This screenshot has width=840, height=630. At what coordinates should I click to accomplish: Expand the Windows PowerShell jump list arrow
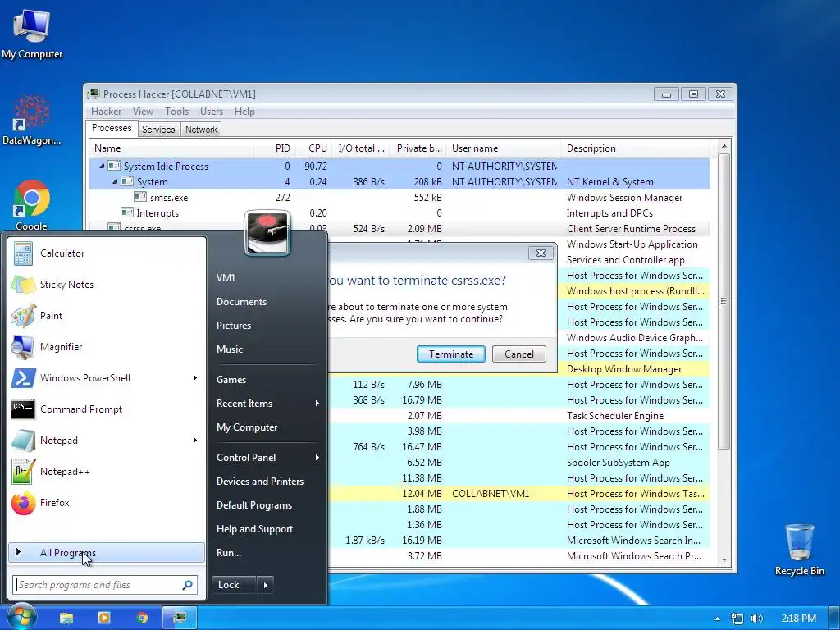[x=195, y=377]
